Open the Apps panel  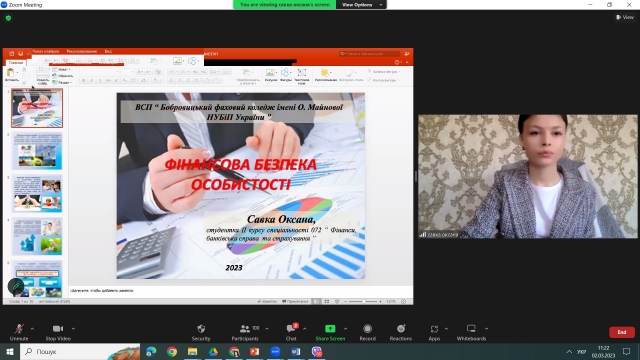pos(434,332)
